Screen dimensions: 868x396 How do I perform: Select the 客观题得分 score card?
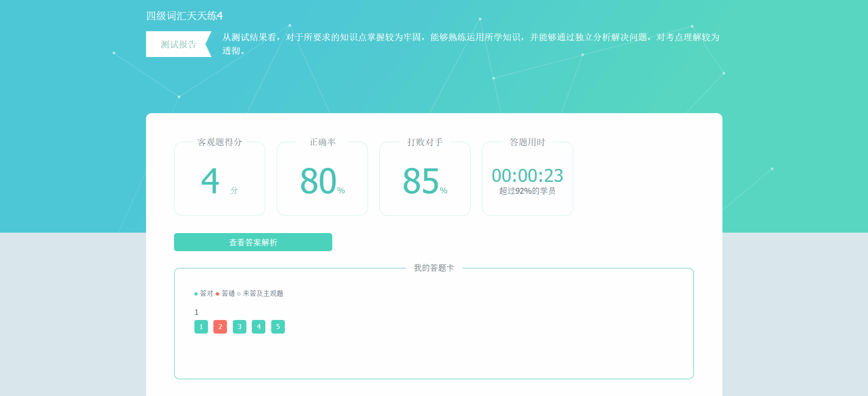220,179
